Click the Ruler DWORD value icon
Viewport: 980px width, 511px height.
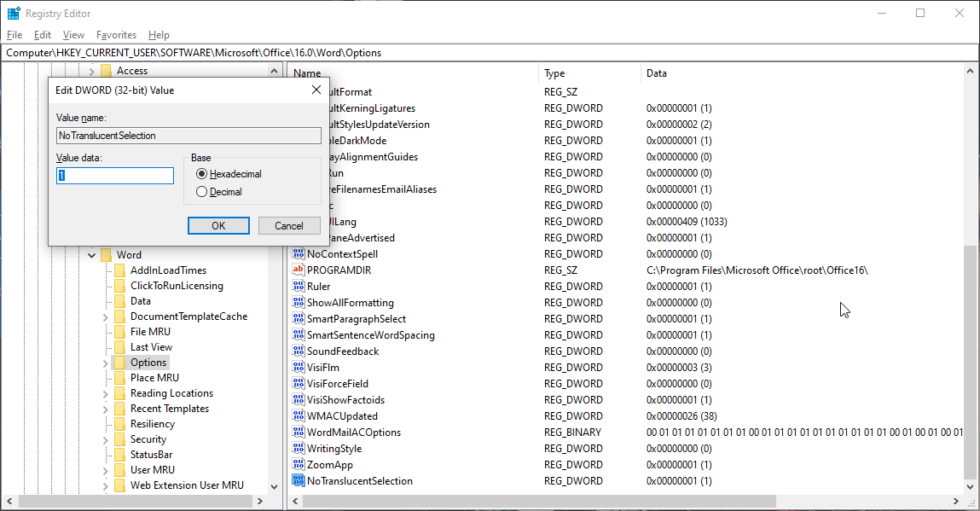point(299,287)
